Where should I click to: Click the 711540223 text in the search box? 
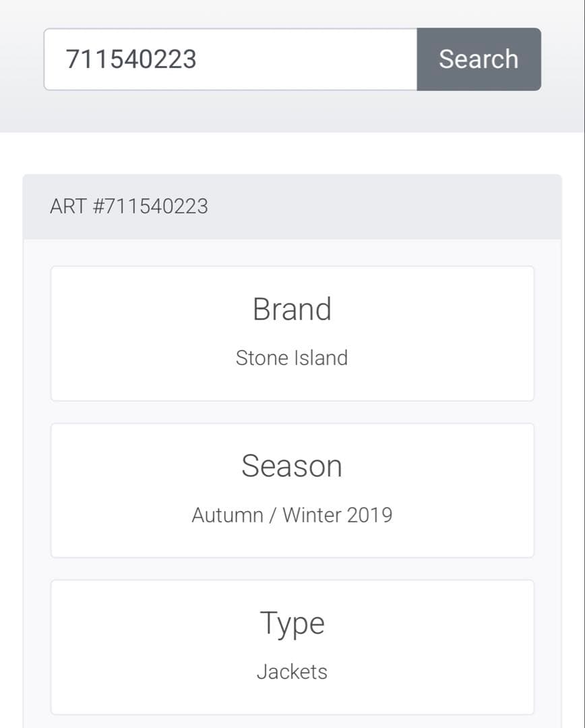[x=131, y=59]
